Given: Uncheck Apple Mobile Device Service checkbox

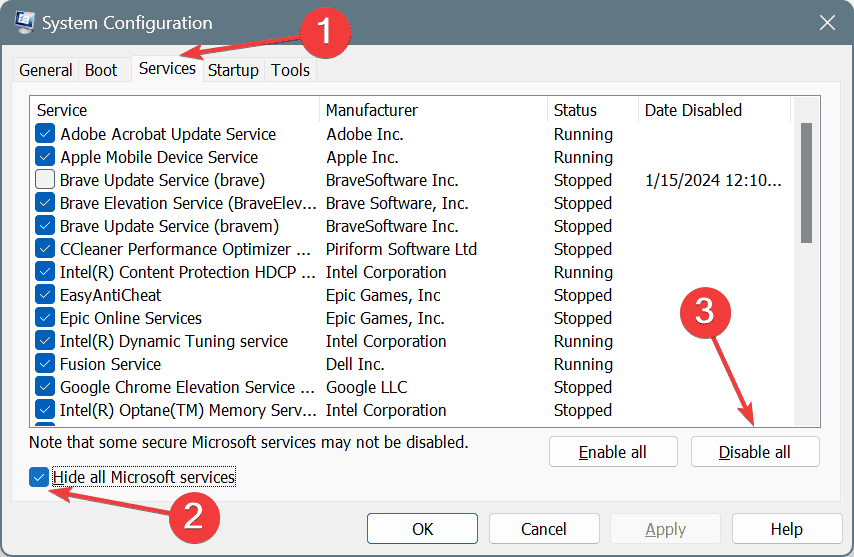Looking at the screenshot, I should tap(45, 156).
